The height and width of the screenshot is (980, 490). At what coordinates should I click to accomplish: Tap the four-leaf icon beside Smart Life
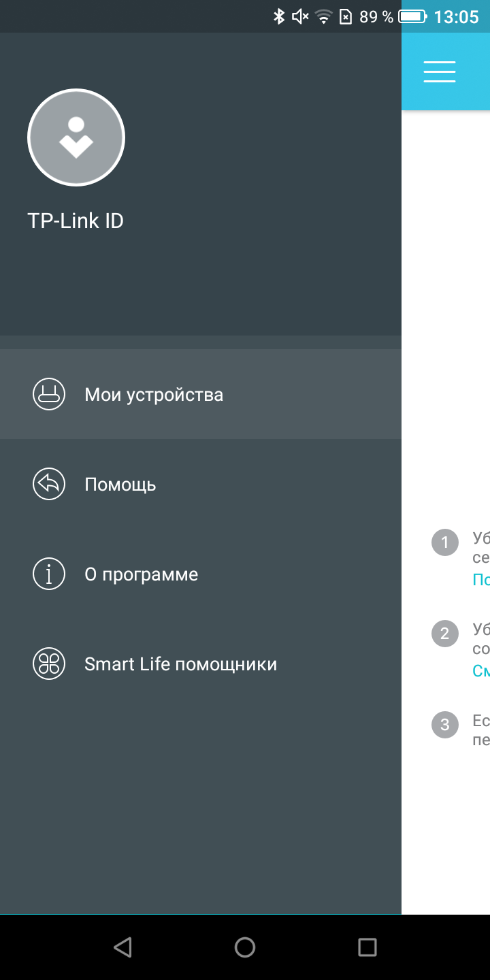point(49,664)
